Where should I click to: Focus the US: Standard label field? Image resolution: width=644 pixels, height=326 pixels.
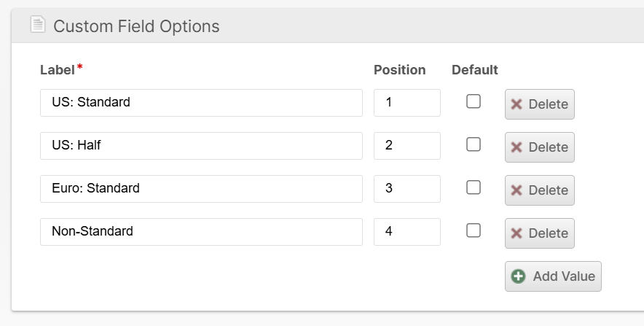[201, 103]
